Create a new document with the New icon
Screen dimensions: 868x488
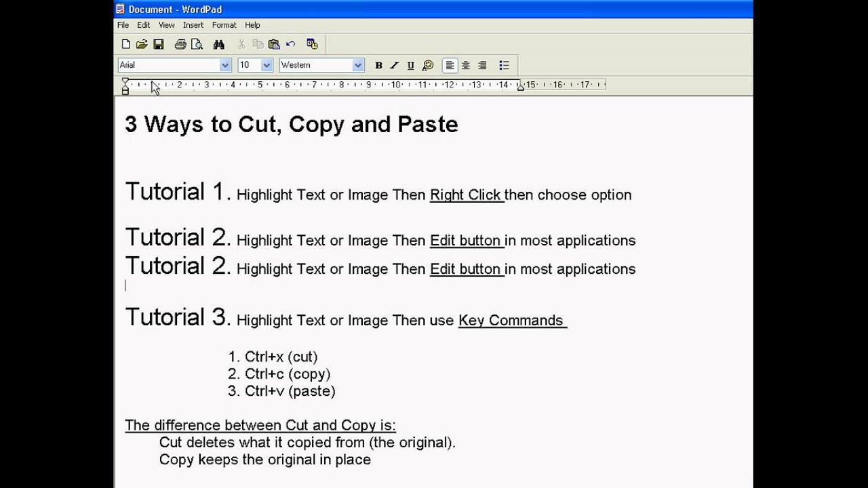coord(125,44)
